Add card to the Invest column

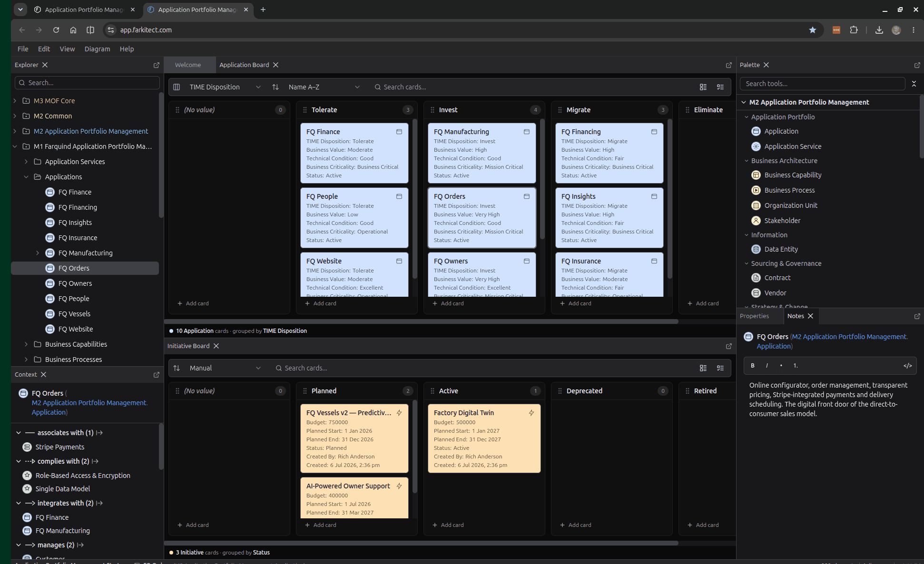pos(448,303)
